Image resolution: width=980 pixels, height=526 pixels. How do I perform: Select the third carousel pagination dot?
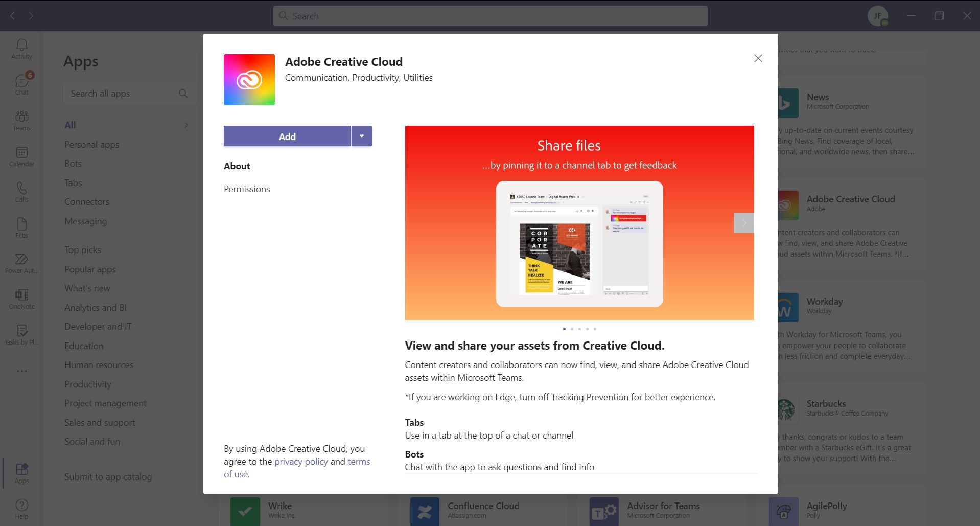click(579, 329)
